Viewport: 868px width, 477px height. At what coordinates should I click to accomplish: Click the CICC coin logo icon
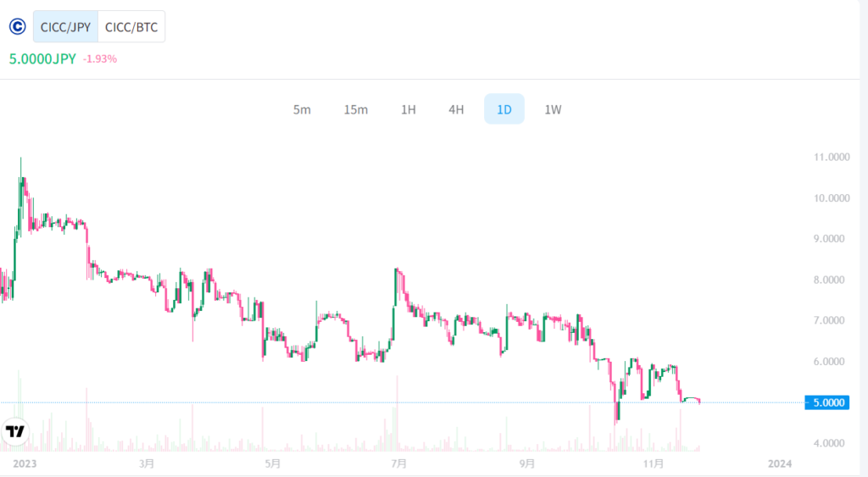pos(18,26)
